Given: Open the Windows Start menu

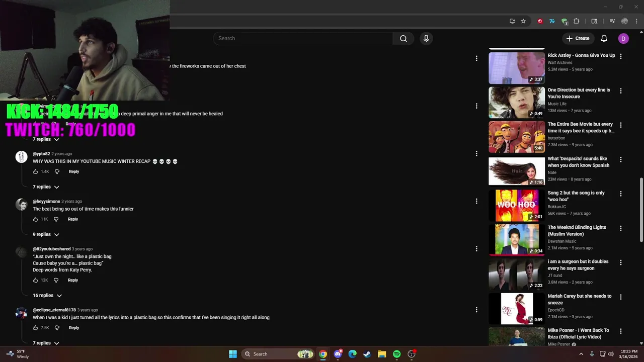Looking at the screenshot, I should point(233,354).
